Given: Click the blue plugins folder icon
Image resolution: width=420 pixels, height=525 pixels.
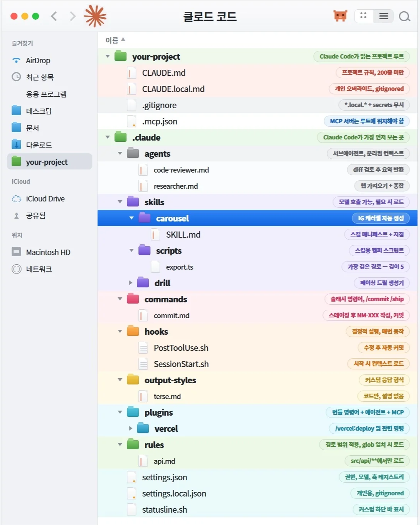Looking at the screenshot, I should pyautogui.click(x=133, y=412).
